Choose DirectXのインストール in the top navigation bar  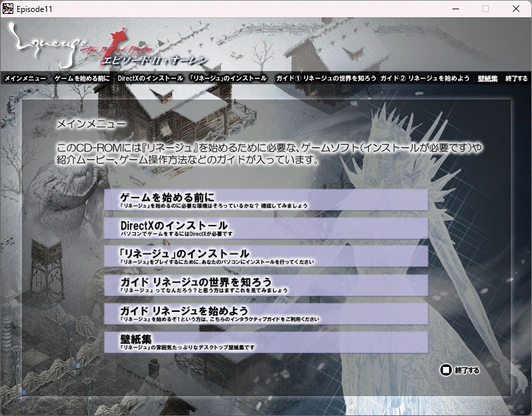151,78
